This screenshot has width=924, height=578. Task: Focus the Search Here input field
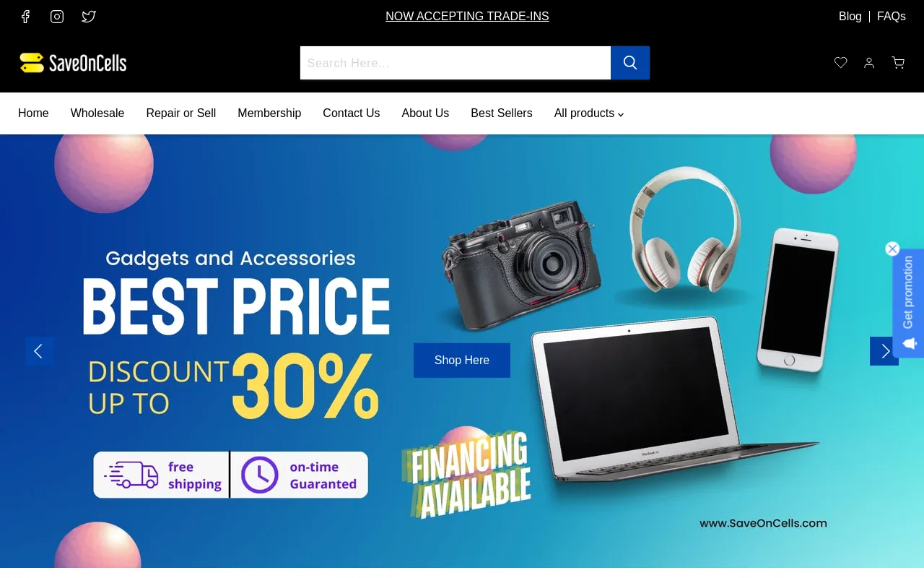coord(456,63)
